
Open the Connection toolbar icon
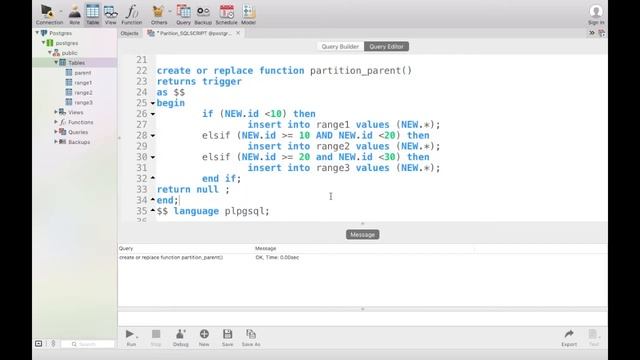[47, 12]
